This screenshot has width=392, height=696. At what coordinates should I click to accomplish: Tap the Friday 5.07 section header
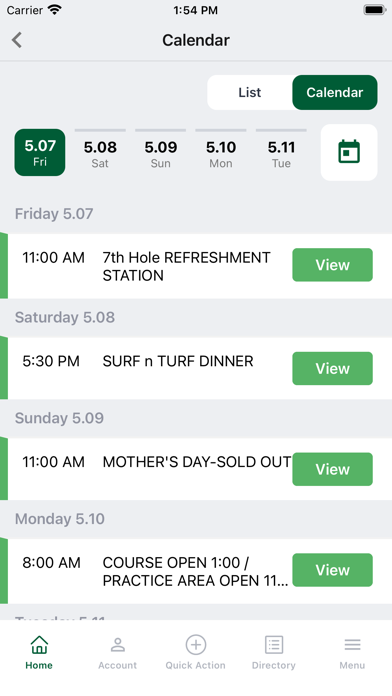[x=54, y=214]
